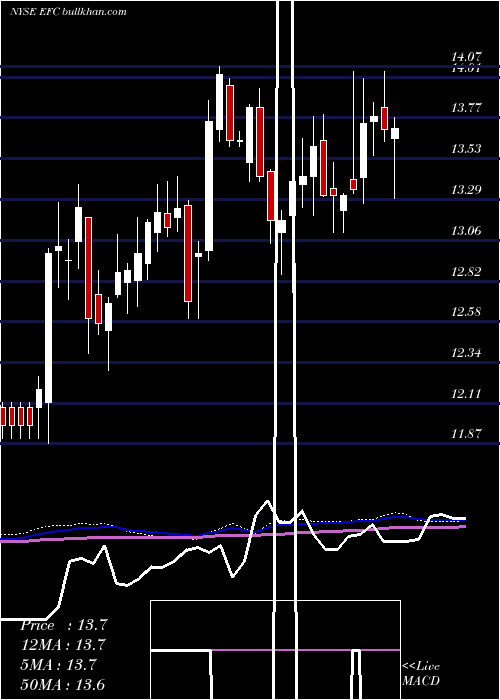Click the 50MA : 13.6 readout
The height and width of the screenshot is (700, 500).
[x=62, y=684]
